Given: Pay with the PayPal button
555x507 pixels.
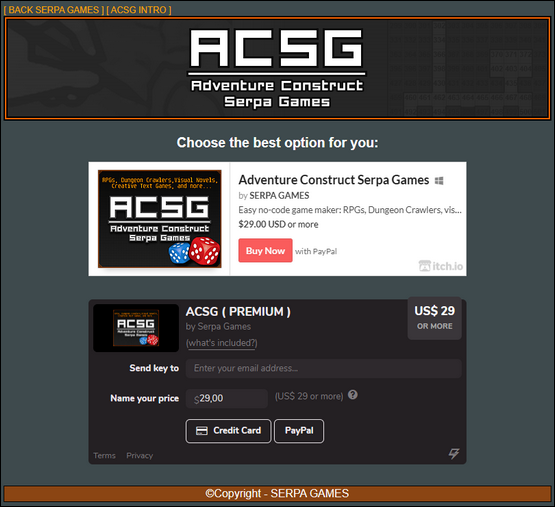Looking at the screenshot, I should click(299, 431).
